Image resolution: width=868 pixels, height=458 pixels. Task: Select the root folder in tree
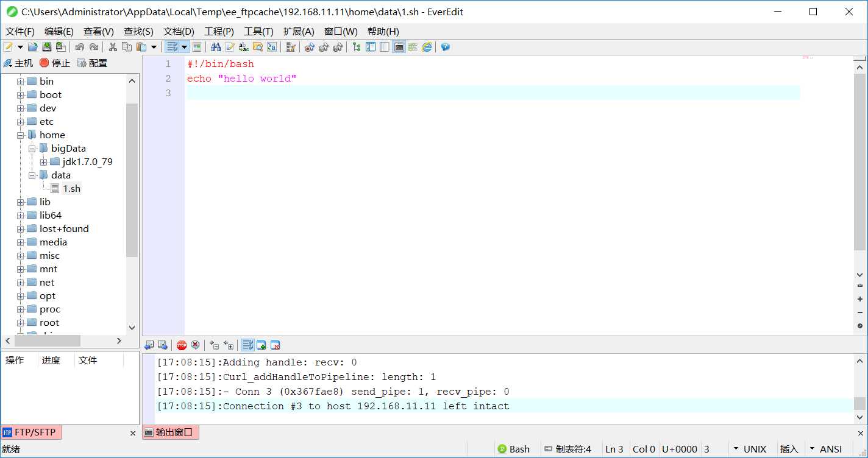click(49, 323)
